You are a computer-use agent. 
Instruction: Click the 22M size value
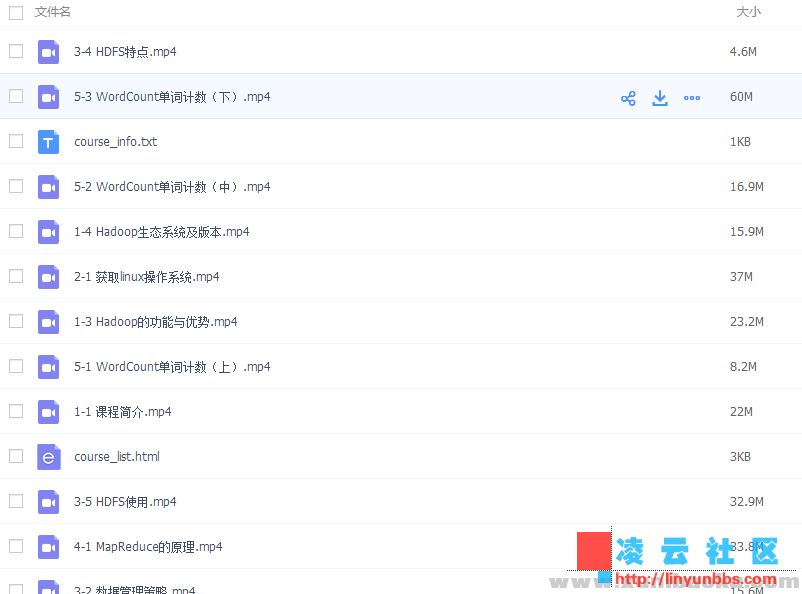click(741, 412)
